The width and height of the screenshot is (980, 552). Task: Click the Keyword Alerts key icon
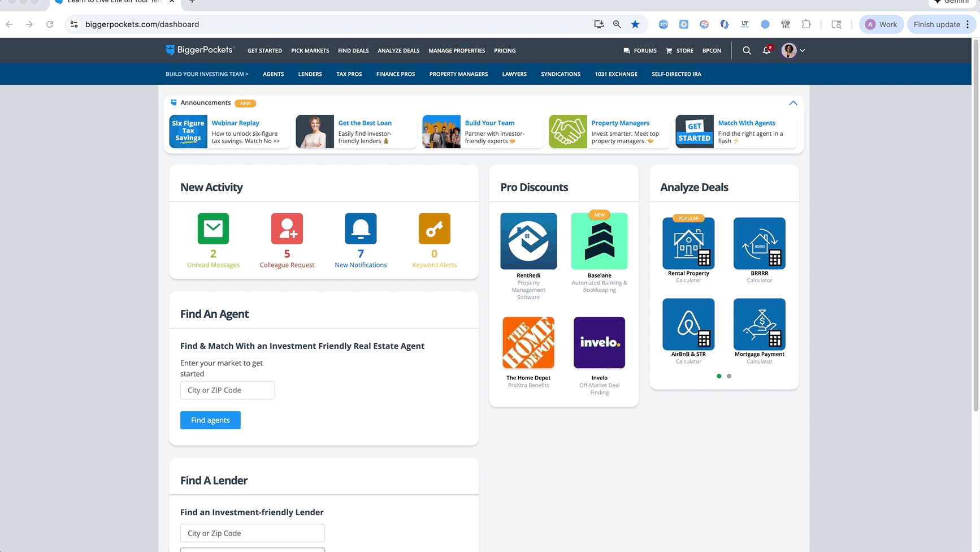(434, 228)
